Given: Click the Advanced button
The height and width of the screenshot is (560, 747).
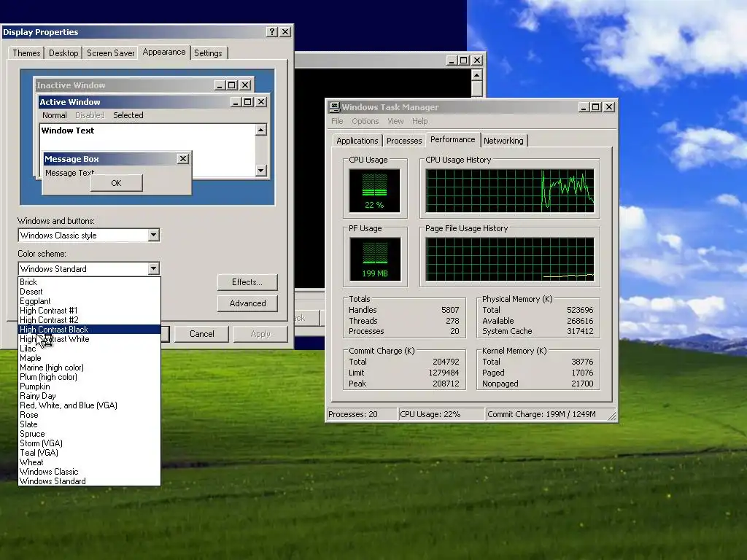Looking at the screenshot, I should coord(247,303).
